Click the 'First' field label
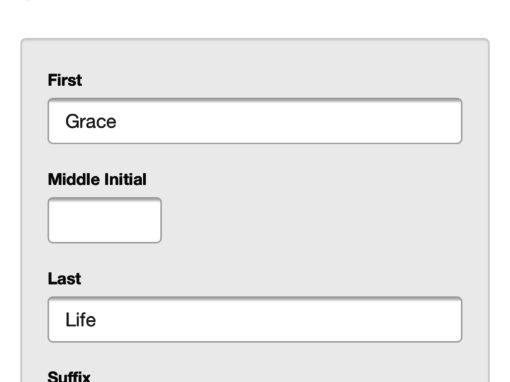The image size is (510, 382). click(65, 80)
